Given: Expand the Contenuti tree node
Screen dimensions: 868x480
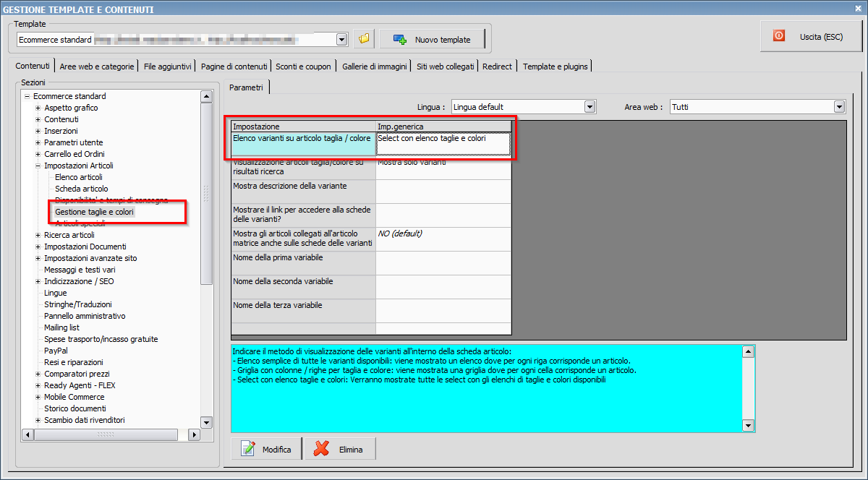Looking at the screenshot, I should pyautogui.click(x=38, y=119).
